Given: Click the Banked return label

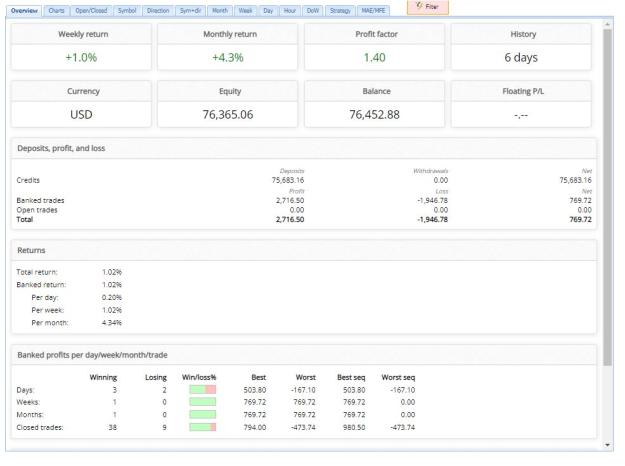Looking at the screenshot, I should coord(41,285).
